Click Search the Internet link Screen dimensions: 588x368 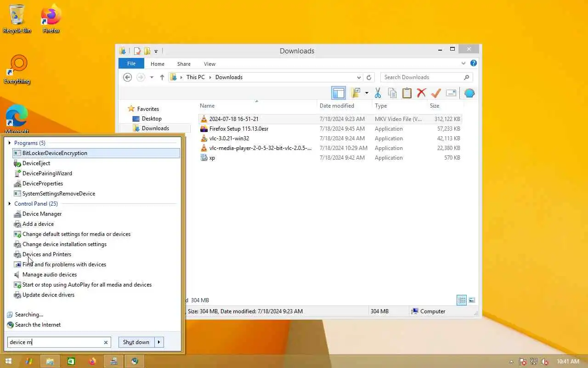[38, 325]
